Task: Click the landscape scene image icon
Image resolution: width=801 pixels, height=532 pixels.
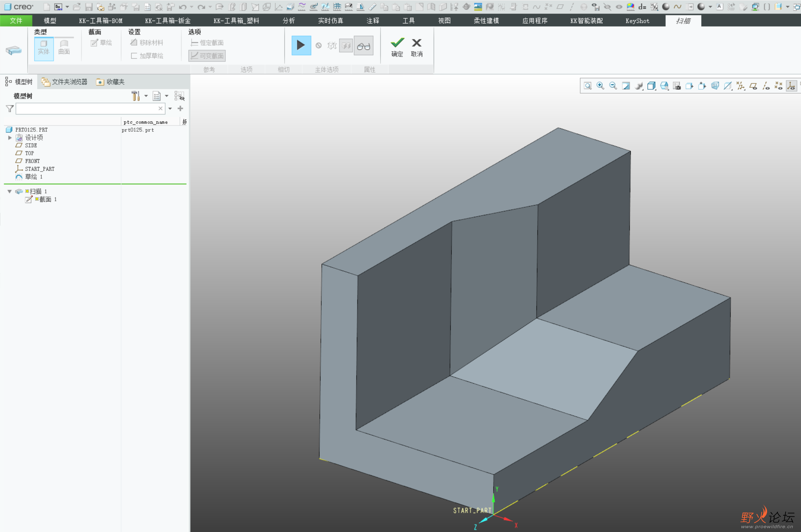Action: click(478, 7)
